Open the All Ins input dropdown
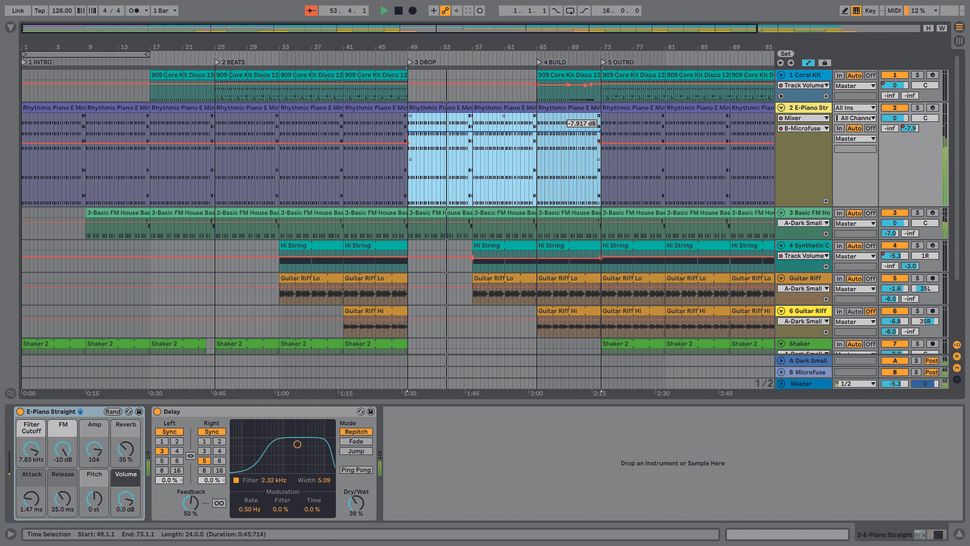Viewport: 970px width, 546px height. (x=855, y=107)
